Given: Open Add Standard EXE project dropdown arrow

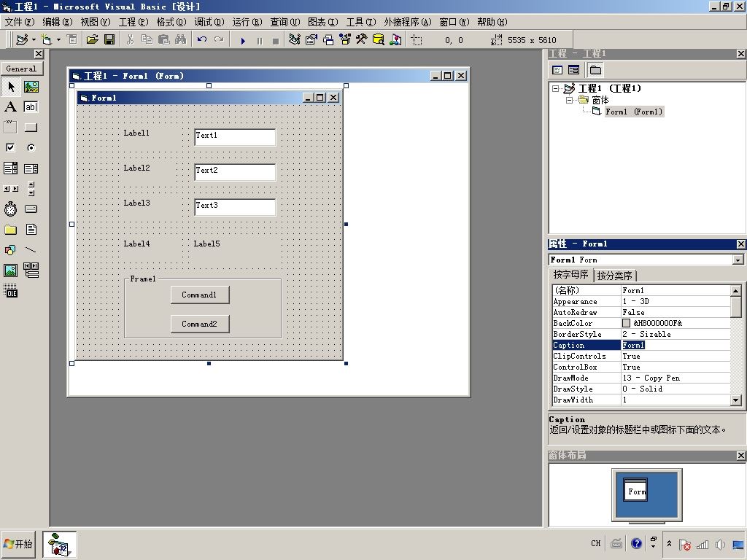Looking at the screenshot, I should coord(34,39).
